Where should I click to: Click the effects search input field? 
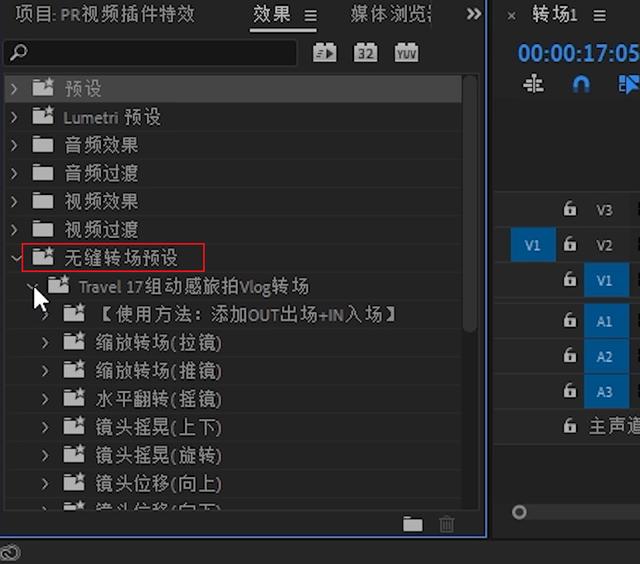[150, 52]
